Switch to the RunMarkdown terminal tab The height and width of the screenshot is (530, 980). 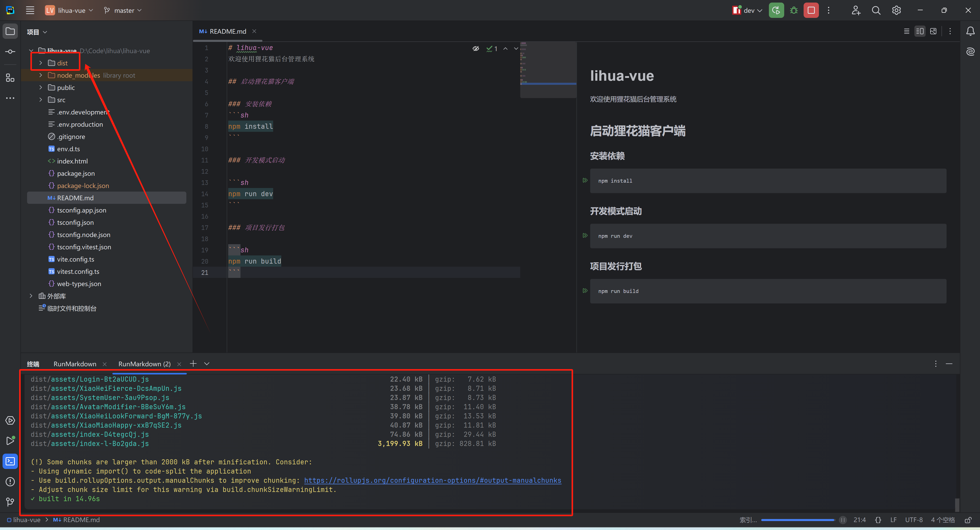(x=75, y=364)
